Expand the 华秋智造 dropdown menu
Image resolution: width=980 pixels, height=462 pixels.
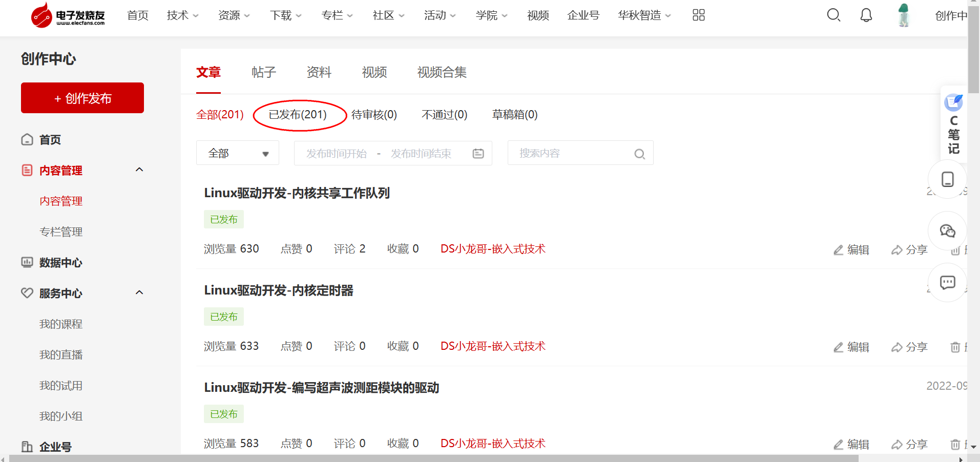click(x=644, y=15)
